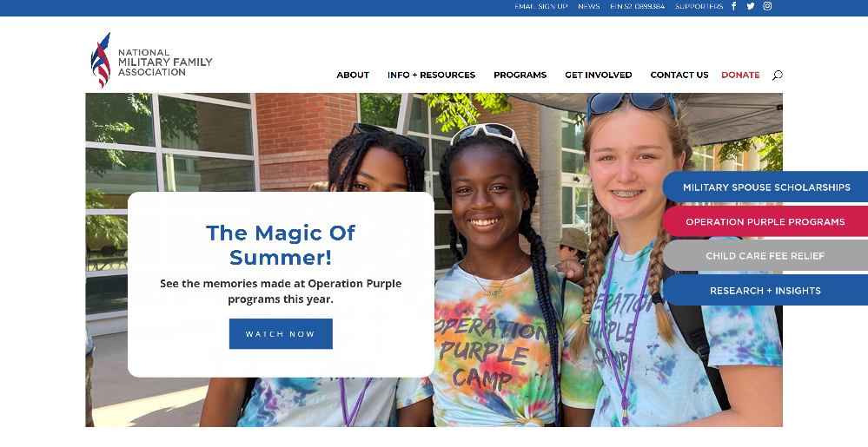Viewport: 868px width, 447px height.
Task: Visit the Supporters link
Action: [699, 7]
